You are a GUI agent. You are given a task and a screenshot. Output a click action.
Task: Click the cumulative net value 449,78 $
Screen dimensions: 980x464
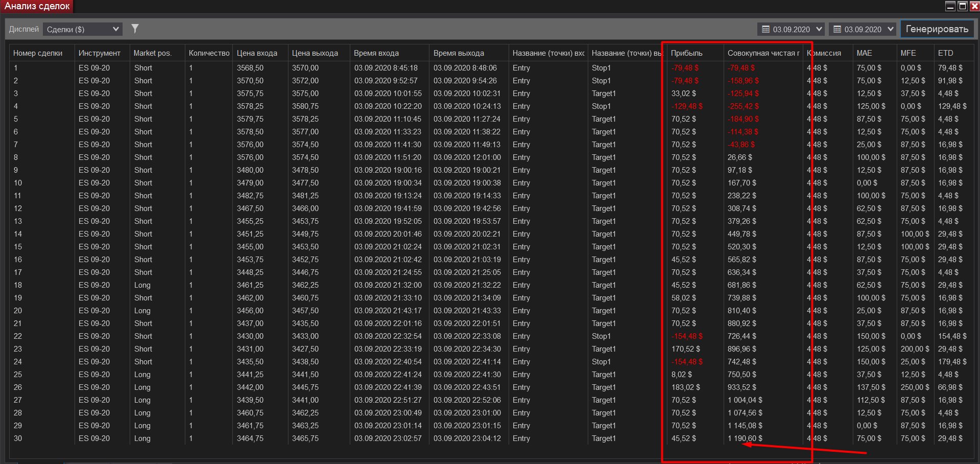742,234
